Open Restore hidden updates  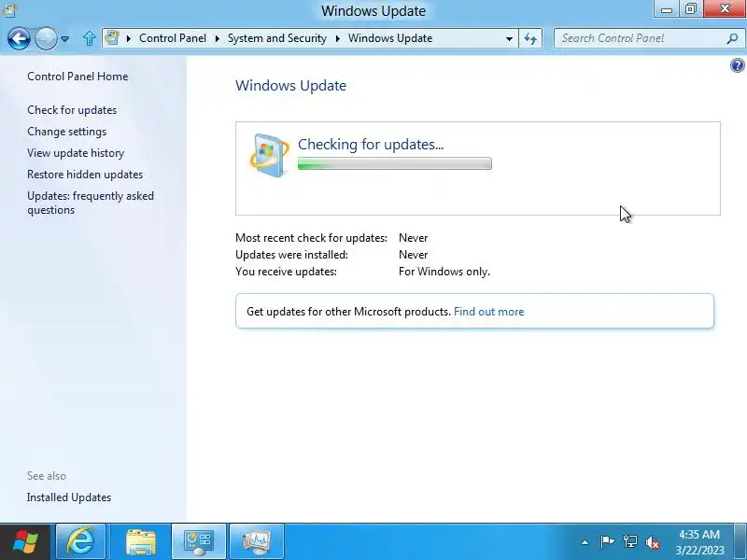[85, 175]
